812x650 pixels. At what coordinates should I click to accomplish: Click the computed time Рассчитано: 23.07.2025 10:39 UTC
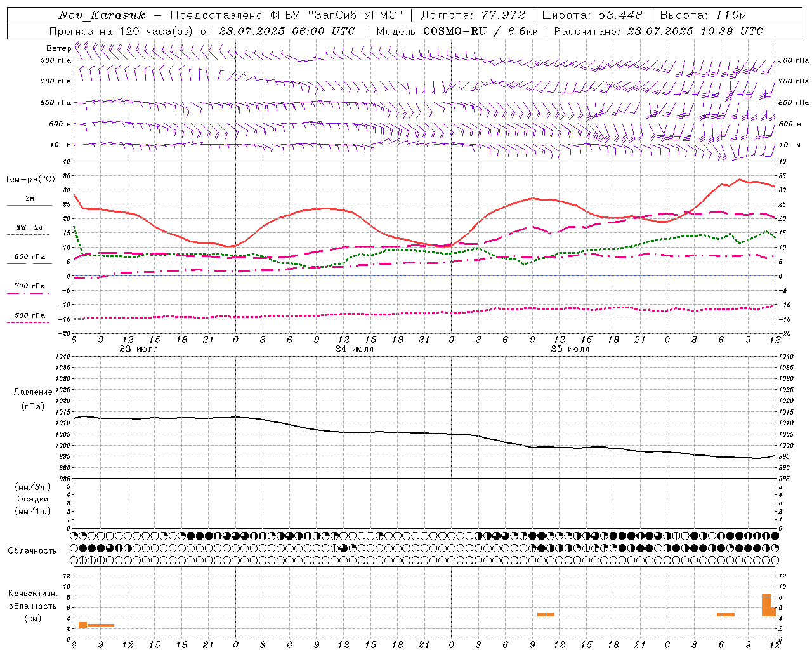pos(658,31)
